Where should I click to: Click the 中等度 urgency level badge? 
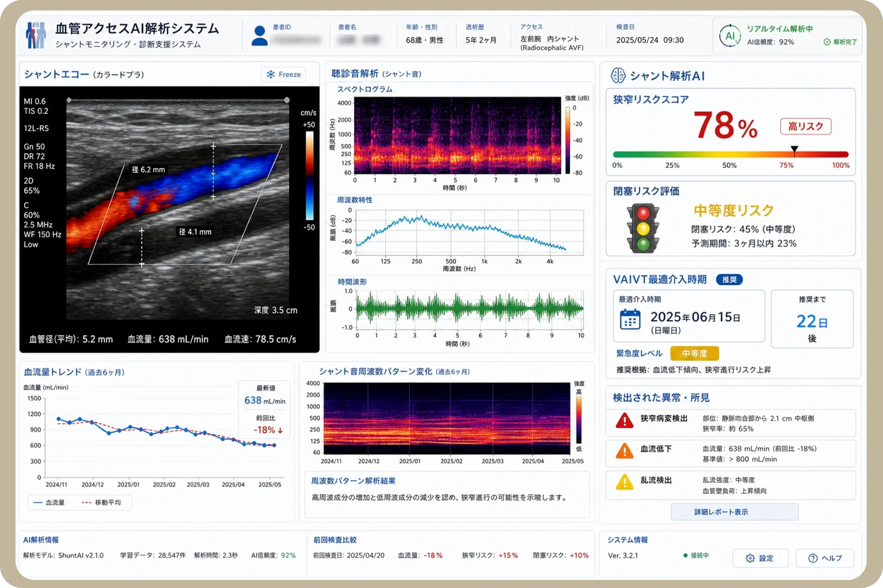click(694, 353)
